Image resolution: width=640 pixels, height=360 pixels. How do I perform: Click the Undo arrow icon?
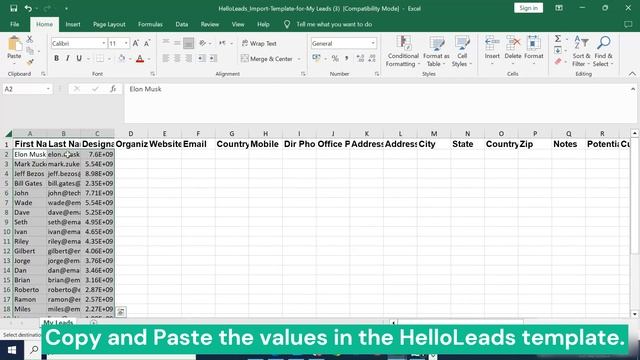coord(28,8)
